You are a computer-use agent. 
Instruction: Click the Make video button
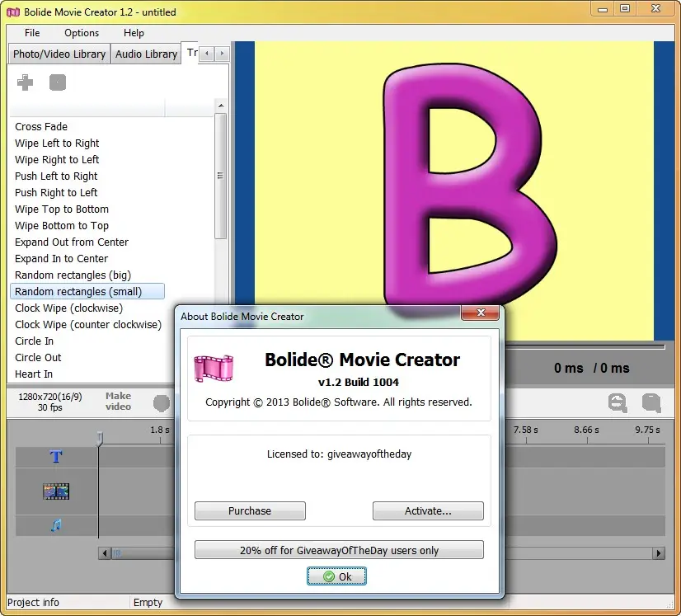coord(118,402)
